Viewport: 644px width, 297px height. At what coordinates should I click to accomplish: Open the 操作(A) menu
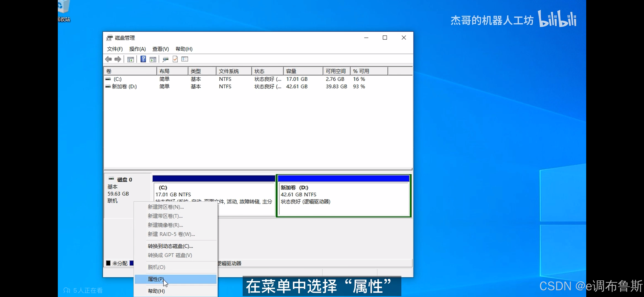(x=138, y=49)
